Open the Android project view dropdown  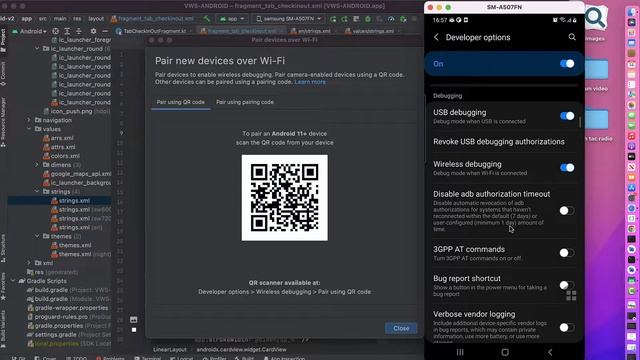tap(29, 31)
